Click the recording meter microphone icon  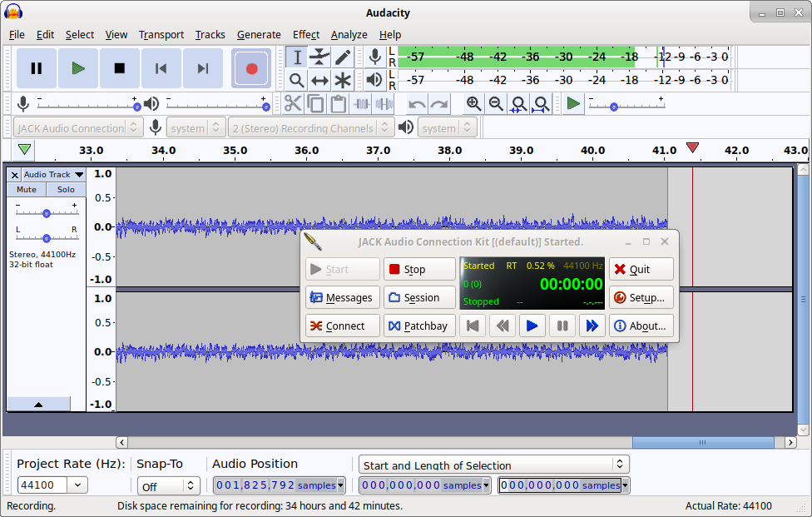[x=375, y=57]
